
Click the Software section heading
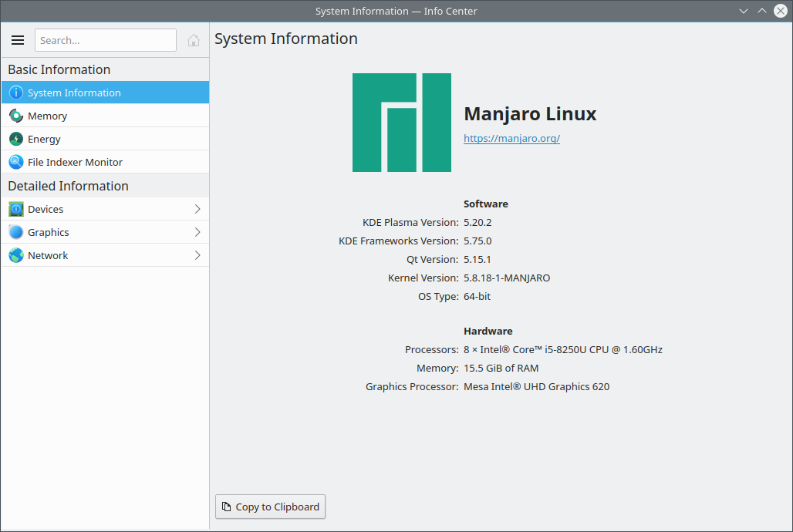click(486, 204)
